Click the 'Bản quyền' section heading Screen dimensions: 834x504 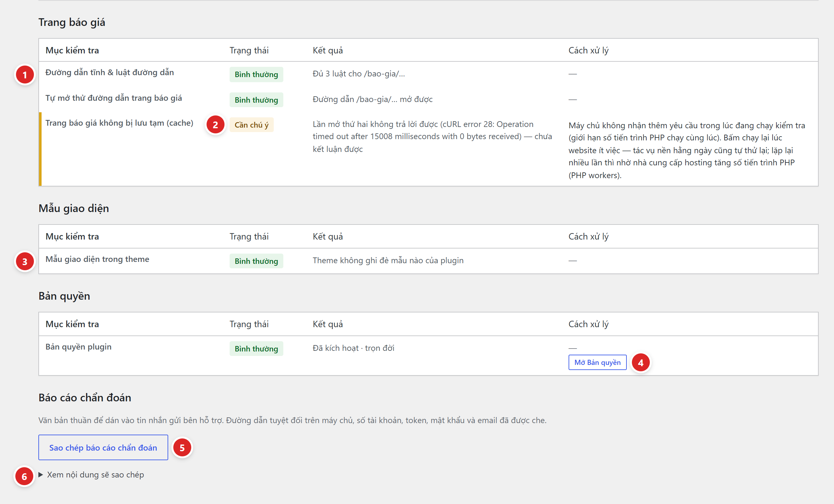[x=64, y=296]
